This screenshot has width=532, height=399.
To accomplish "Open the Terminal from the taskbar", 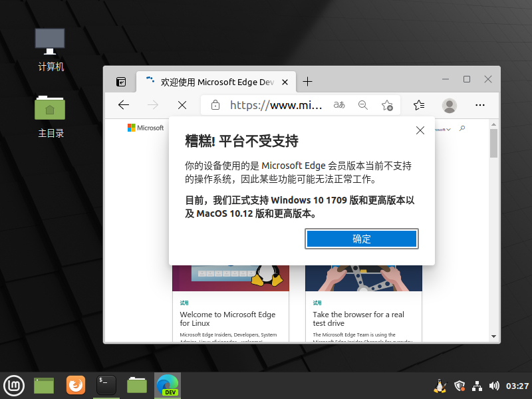I will tap(106, 385).
